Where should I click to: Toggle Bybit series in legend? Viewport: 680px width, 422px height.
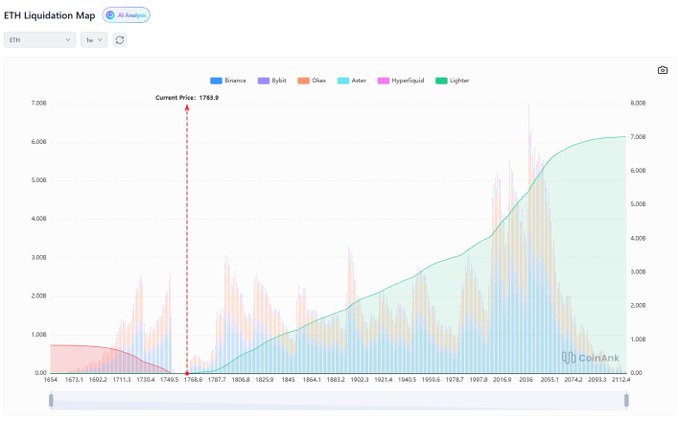272,81
